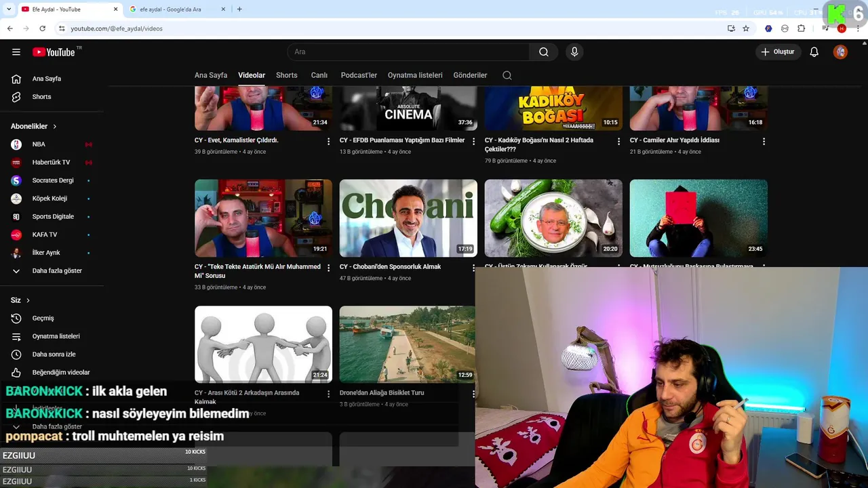868x488 pixels.
Task: Open Camiler Ahır Yapıldı İddiası title
Action: 675,140
